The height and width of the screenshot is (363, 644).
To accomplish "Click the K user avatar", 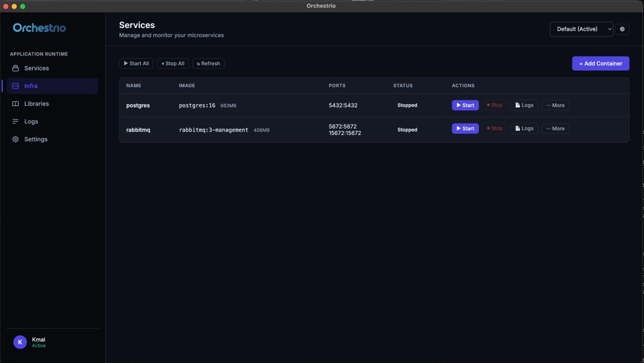I will coord(20,342).
